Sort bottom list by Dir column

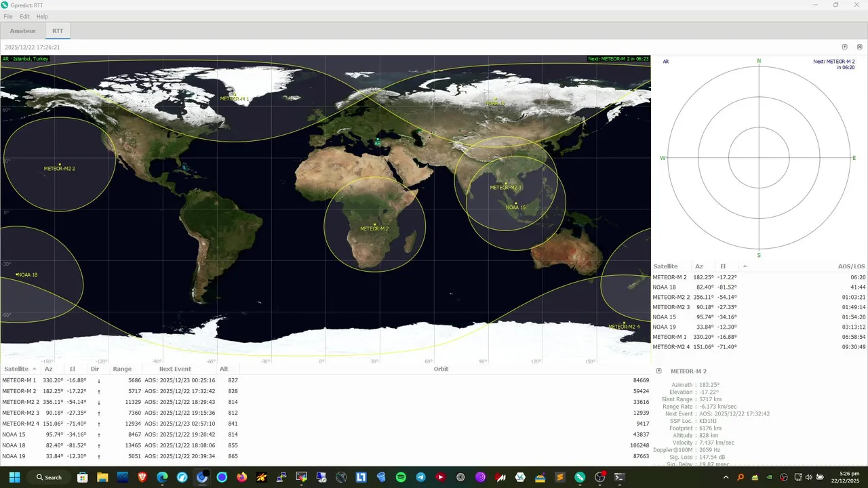point(95,369)
